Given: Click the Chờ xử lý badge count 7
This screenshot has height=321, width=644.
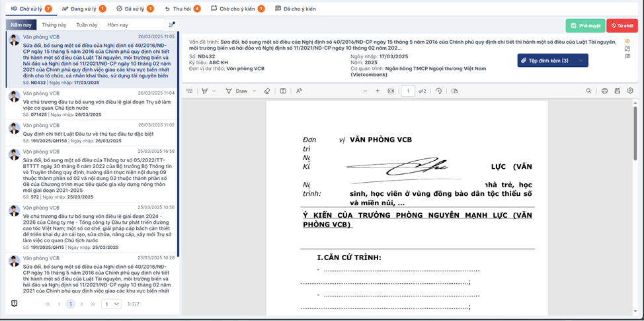Looking at the screenshot, I should tap(48, 9).
